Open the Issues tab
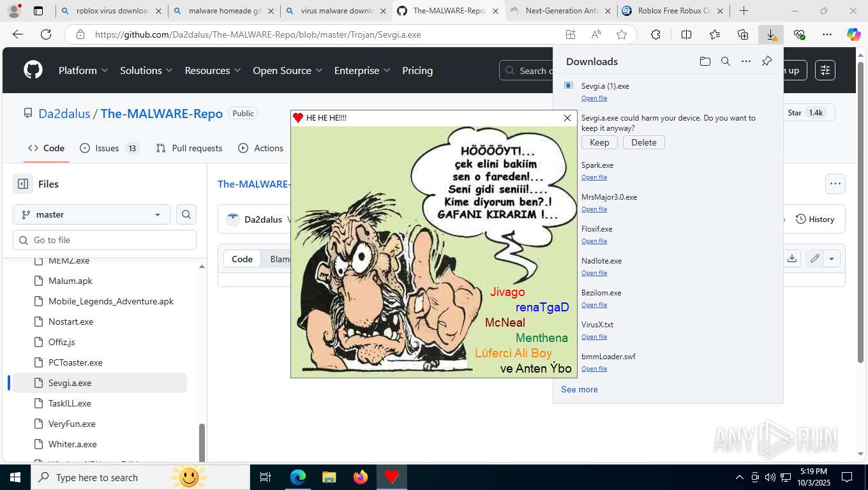Viewport: 868px width, 490px height. tap(110, 148)
